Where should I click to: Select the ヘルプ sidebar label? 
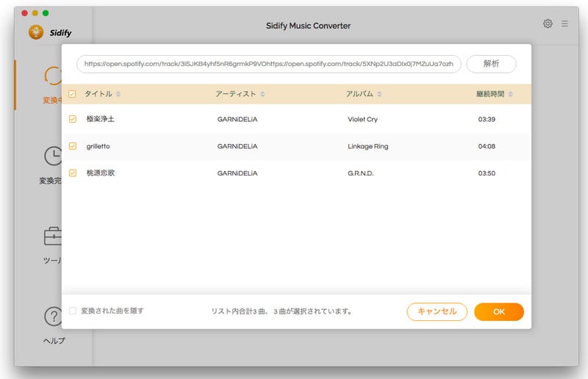click(x=54, y=341)
